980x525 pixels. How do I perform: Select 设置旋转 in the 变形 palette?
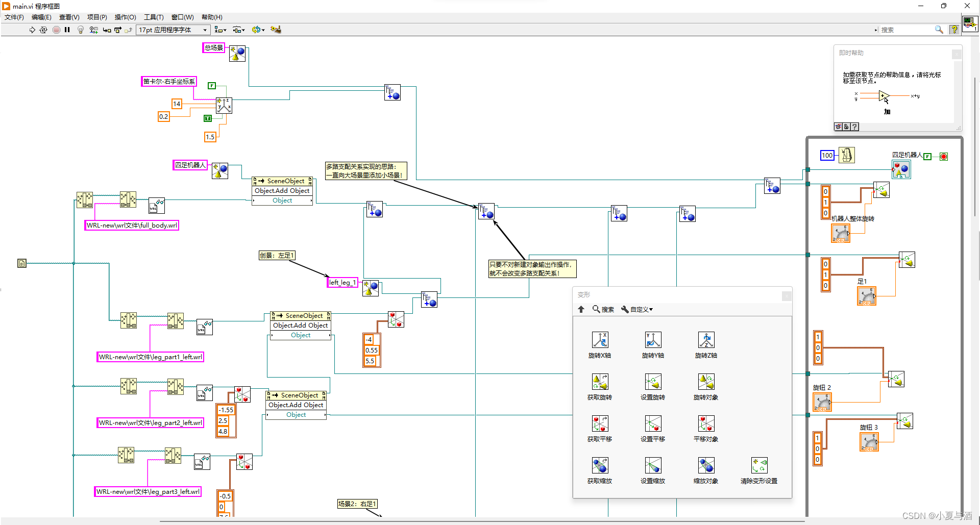653,386
